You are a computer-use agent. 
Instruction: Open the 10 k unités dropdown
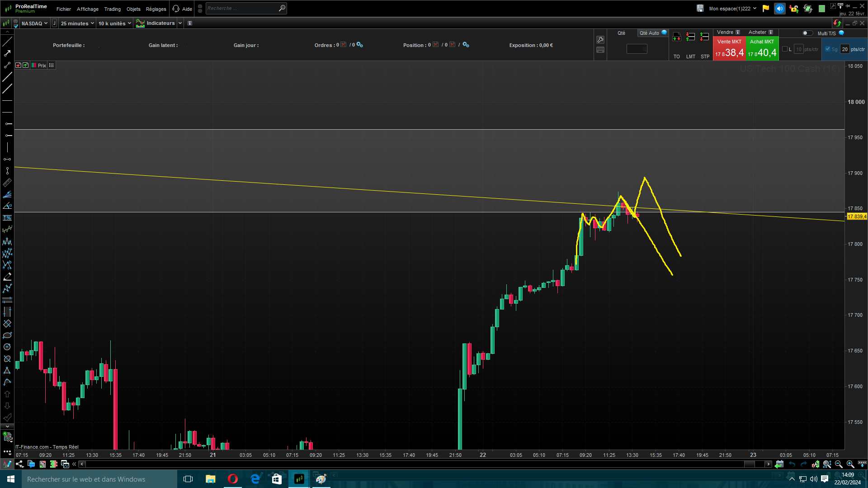click(x=114, y=23)
